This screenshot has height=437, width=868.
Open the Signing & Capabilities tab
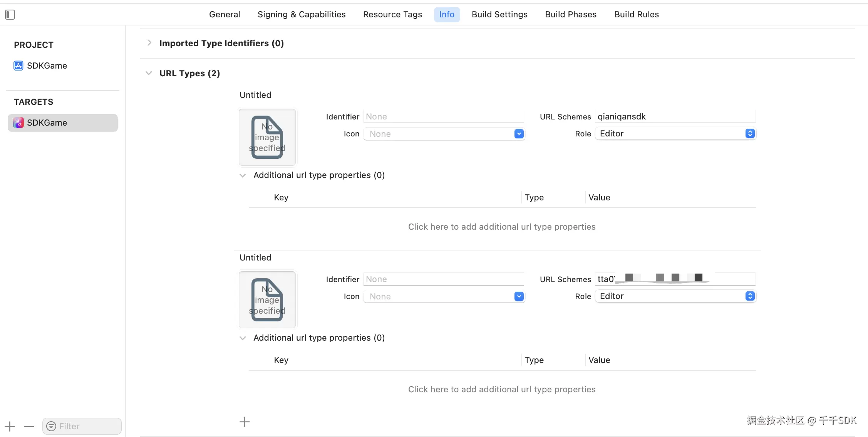tap(302, 15)
